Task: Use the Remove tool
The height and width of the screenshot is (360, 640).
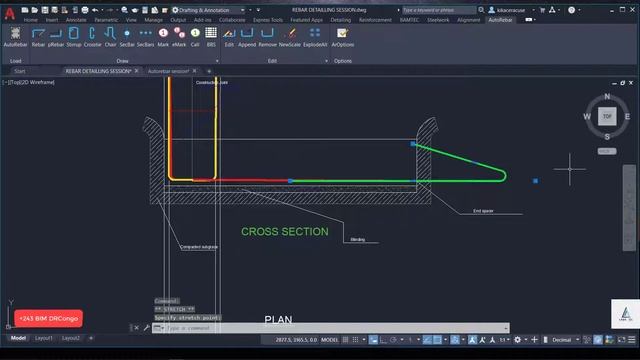Action: click(267, 37)
